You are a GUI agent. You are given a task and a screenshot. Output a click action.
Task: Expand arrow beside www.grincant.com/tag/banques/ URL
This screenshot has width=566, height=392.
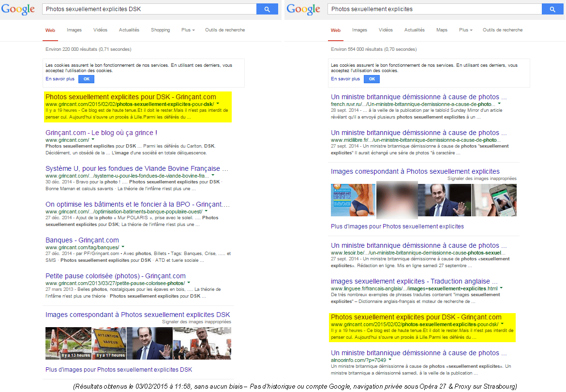(x=123, y=247)
